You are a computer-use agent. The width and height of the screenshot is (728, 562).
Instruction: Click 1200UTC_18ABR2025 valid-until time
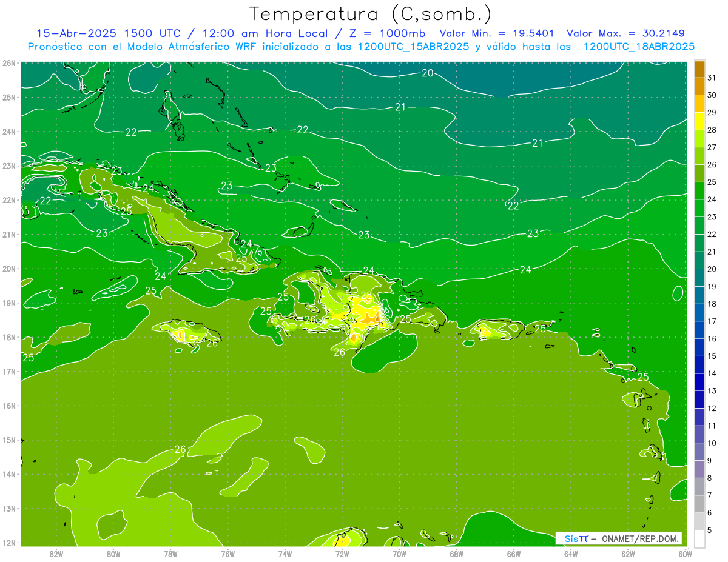click(639, 46)
